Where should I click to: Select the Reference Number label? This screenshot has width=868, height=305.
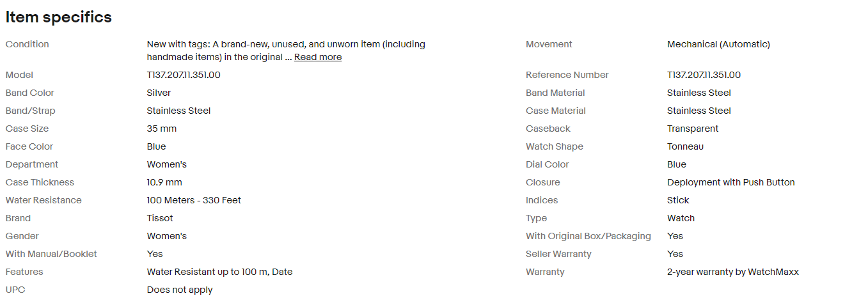(567, 75)
